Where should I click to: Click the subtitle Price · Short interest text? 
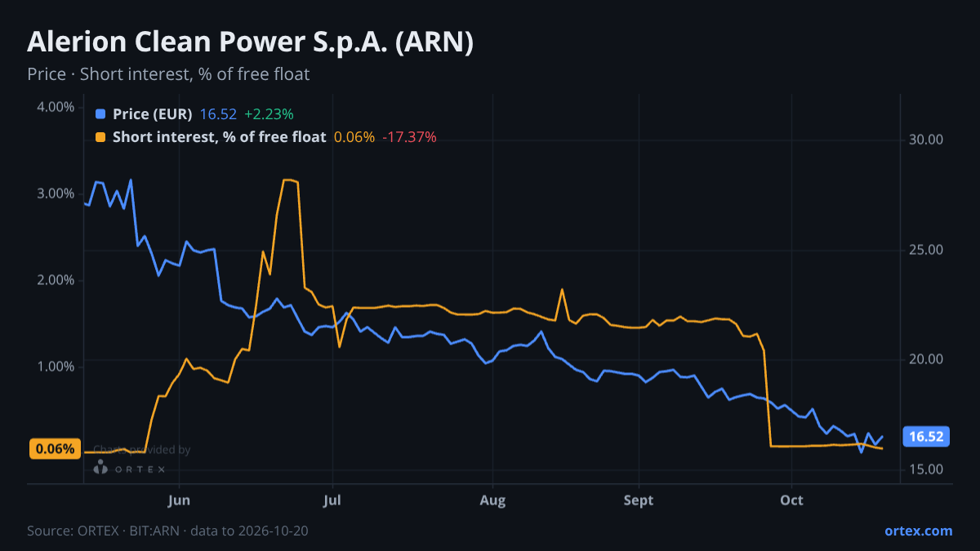[x=168, y=74]
